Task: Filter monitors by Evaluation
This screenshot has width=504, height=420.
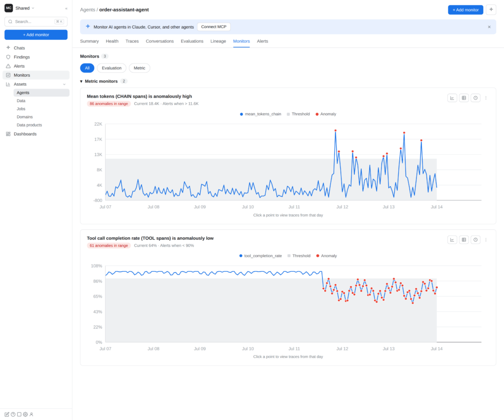Action: pos(112,68)
